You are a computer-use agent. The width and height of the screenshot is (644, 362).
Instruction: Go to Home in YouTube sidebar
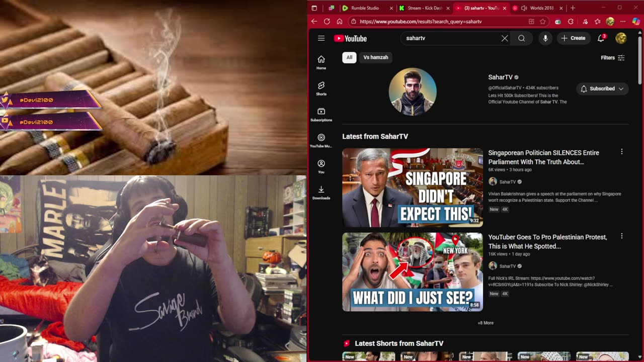tap(321, 62)
